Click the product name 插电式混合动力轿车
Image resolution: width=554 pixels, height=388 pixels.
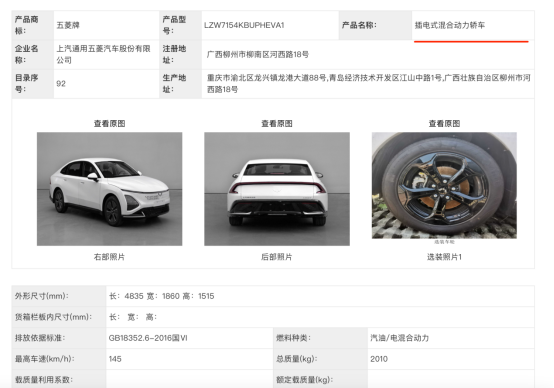click(449, 25)
